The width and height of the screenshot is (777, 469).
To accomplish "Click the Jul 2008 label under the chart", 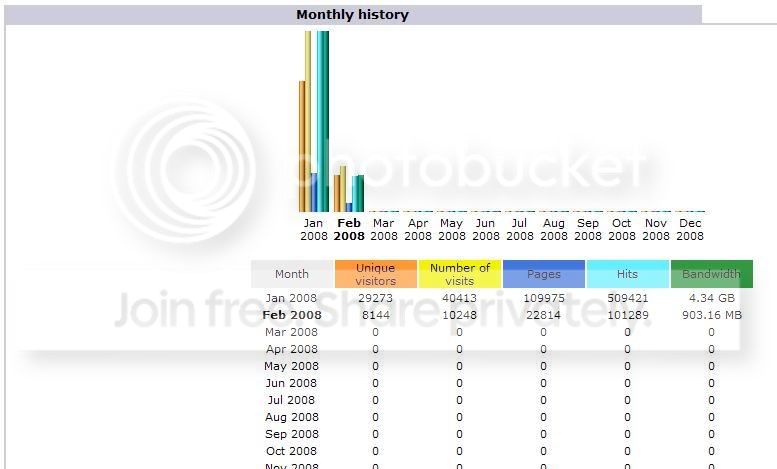I will tap(519, 230).
